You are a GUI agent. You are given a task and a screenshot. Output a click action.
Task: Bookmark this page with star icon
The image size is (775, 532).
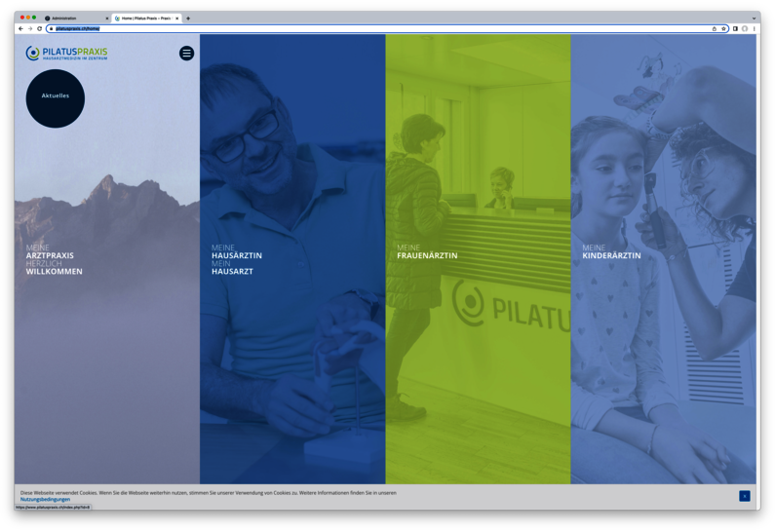723,29
